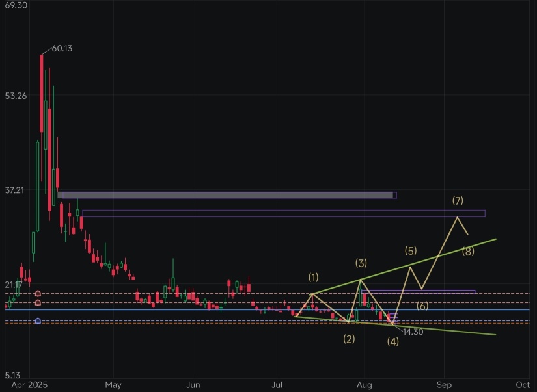Click the Jul date axis label
537x392 pixels.
pyautogui.click(x=277, y=385)
